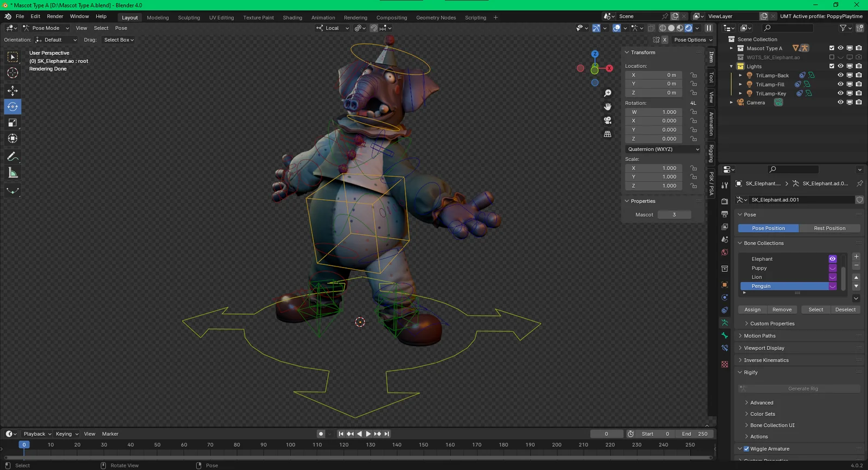Toggle Elephant bone collection visibility
The height and width of the screenshot is (470, 868).
pos(832,259)
